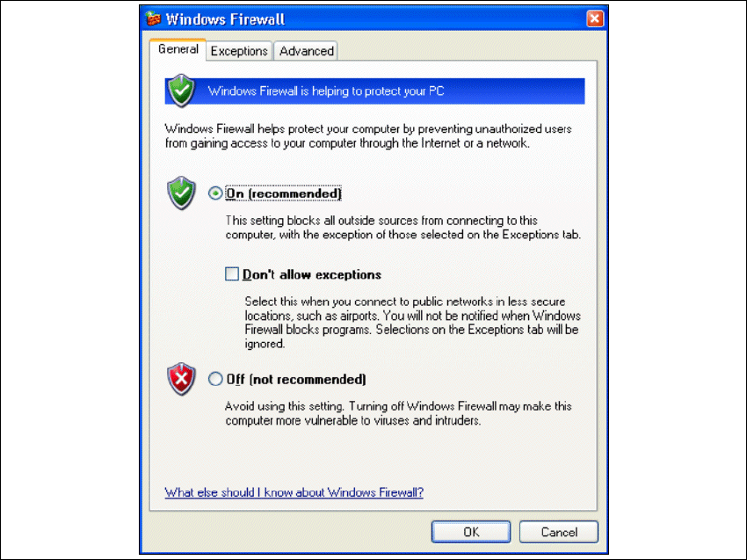Viewport: 747px width, 560px height.
Task: Open the Advanced tab
Action: 307,51
